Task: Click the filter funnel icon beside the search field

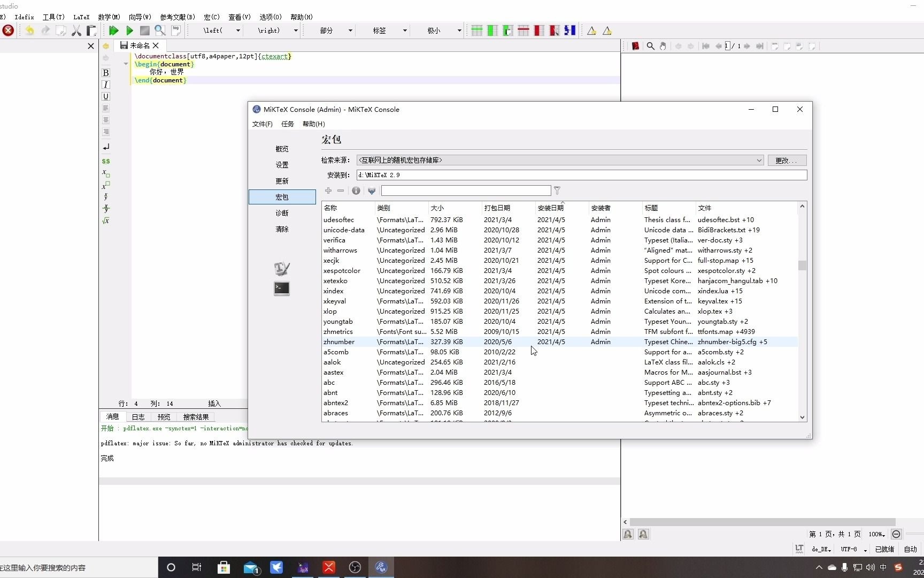Action: point(557,191)
